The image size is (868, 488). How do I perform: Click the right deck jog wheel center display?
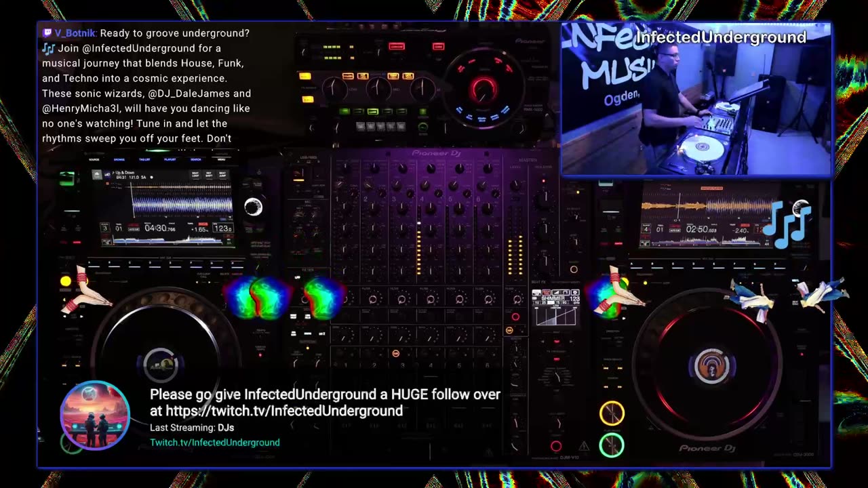711,365
